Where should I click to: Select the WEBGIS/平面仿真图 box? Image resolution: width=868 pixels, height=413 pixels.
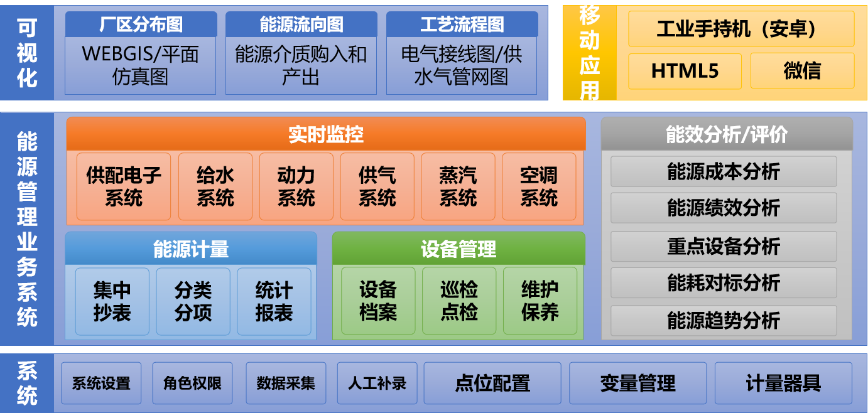[141, 66]
